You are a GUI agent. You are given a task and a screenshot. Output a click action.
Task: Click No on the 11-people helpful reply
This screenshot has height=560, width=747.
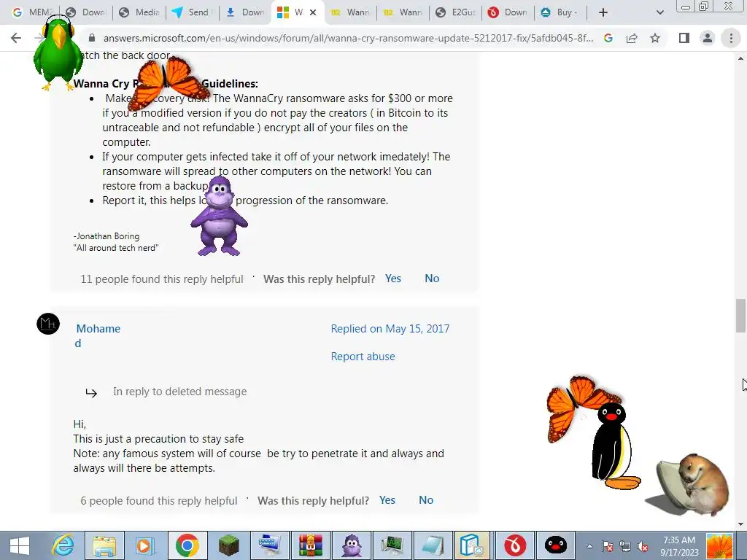pyautogui.click(x=432, y=279)
